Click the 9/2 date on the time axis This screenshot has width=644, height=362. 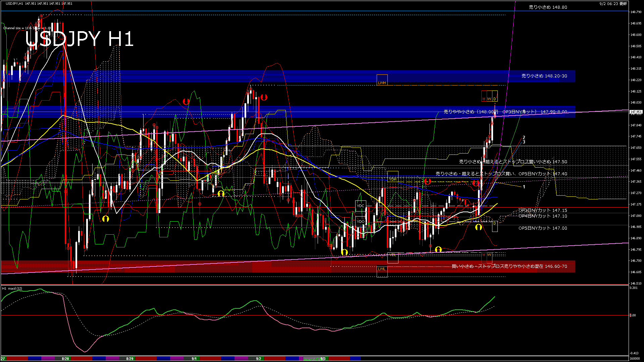click(x=259, y=359)
